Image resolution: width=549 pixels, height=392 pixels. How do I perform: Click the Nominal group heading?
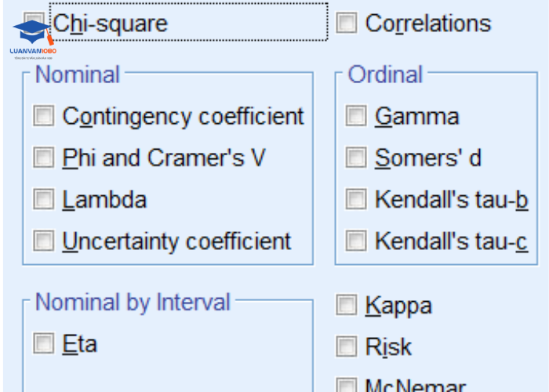click(x=78, y=74)
